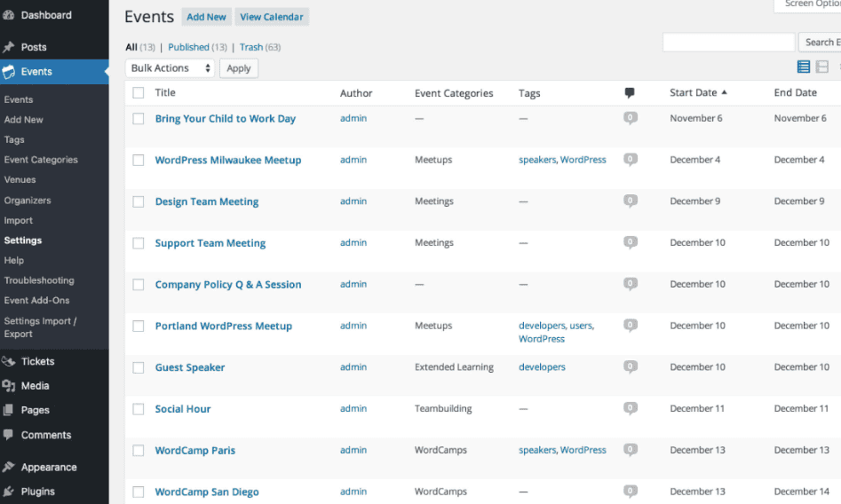
Task: Click the View Calendar button
Action: 272,17
